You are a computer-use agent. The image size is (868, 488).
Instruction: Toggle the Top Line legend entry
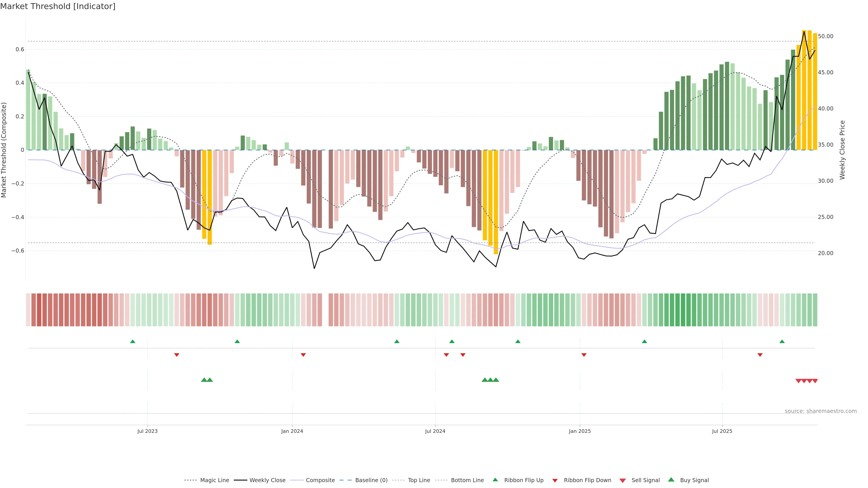419,480
